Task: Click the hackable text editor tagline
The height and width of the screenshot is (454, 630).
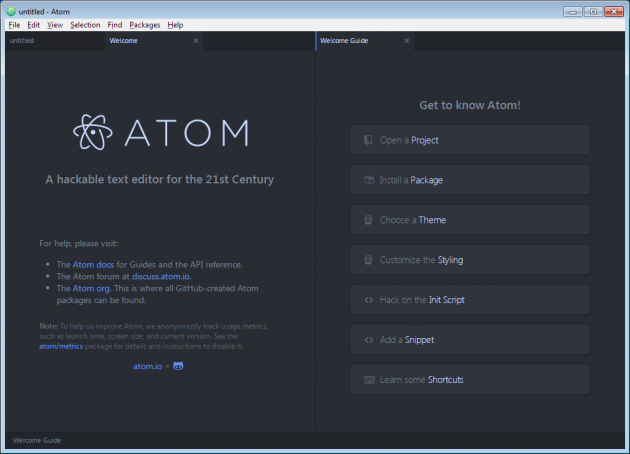Action: 160,179
